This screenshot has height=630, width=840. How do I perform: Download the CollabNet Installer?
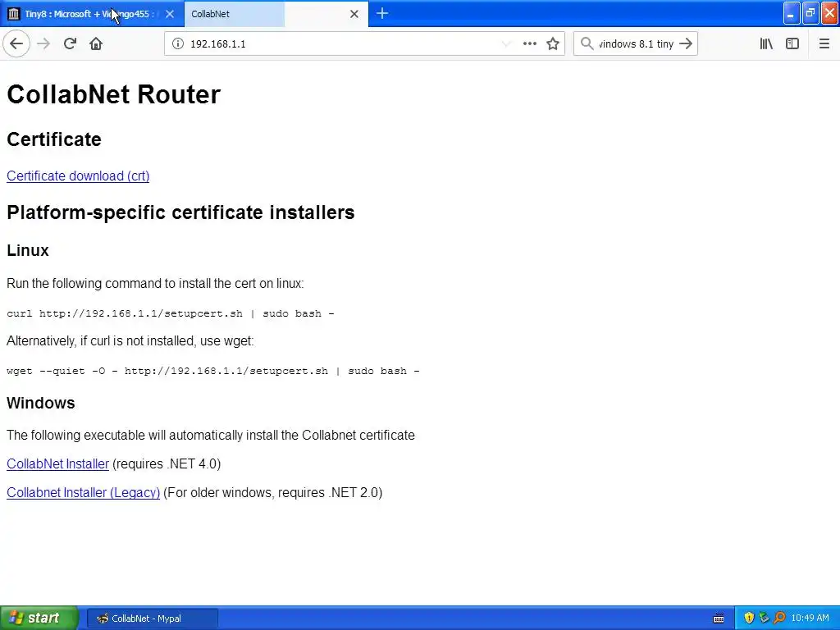58,463
